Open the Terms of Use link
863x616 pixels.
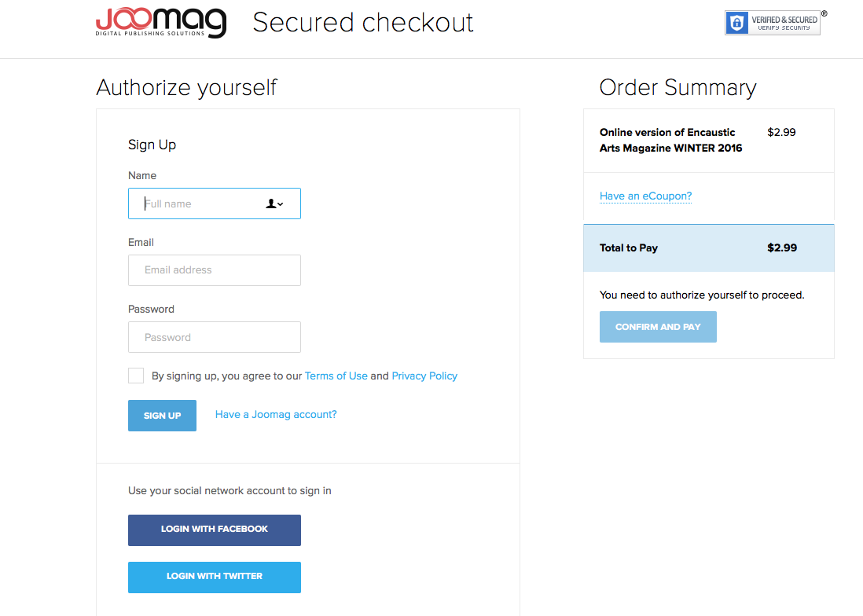336,376
